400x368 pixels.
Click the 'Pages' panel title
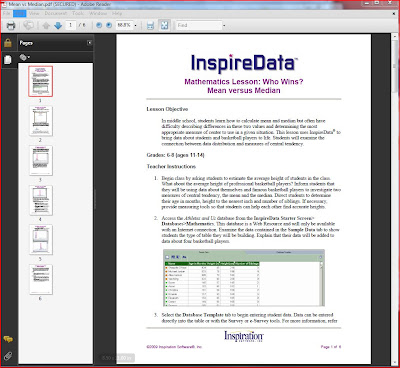tap(26, 43)
